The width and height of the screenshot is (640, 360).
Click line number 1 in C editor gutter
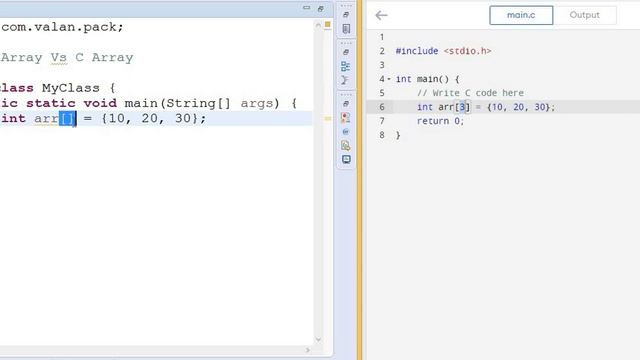[x=382, y=37]
